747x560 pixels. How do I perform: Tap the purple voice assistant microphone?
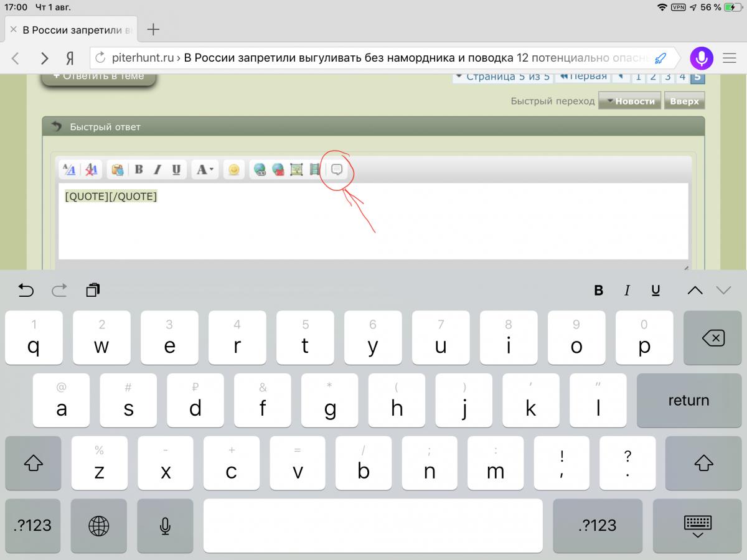click(702, 58)
